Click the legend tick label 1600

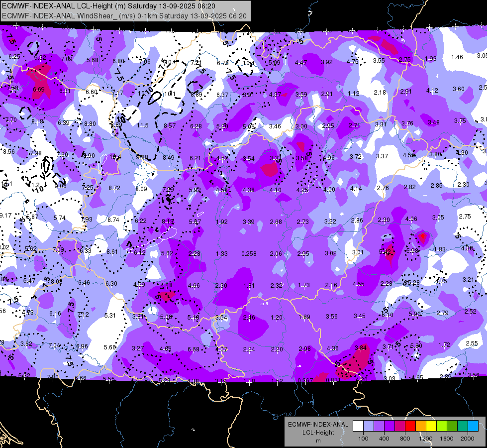(x=447, y=439)
